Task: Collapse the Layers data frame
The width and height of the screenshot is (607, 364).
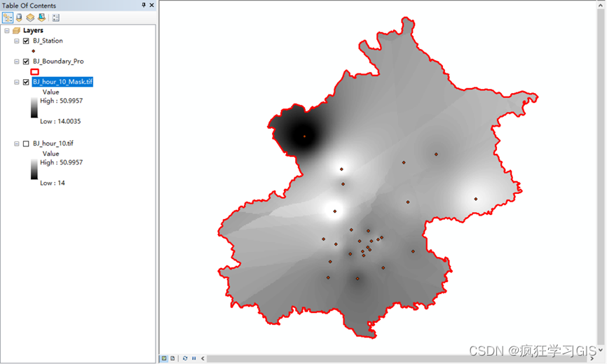Action: tap(7, 31)
